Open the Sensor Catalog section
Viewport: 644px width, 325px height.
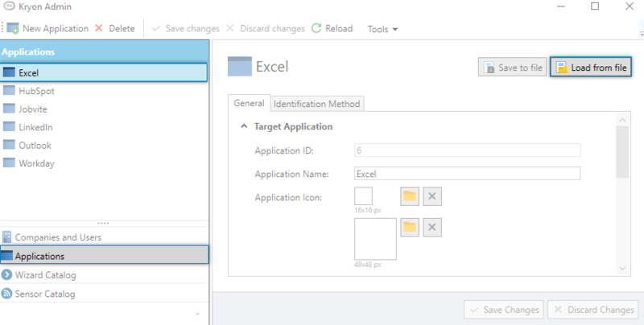45,294
